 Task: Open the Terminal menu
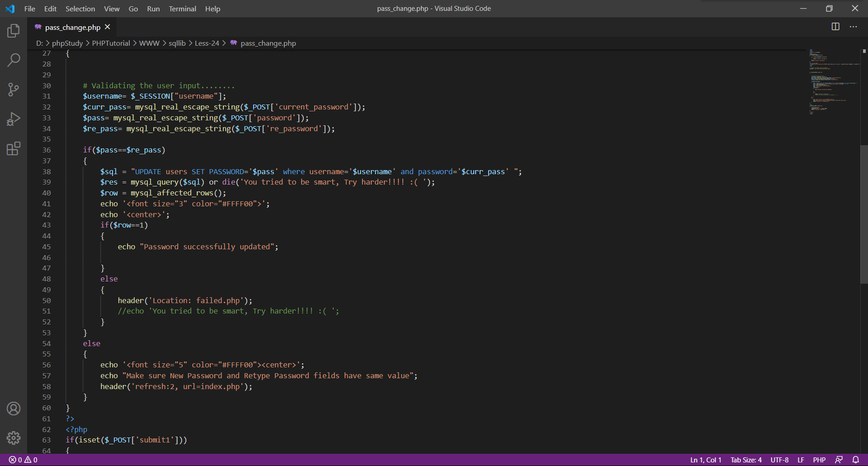point(182,9)
